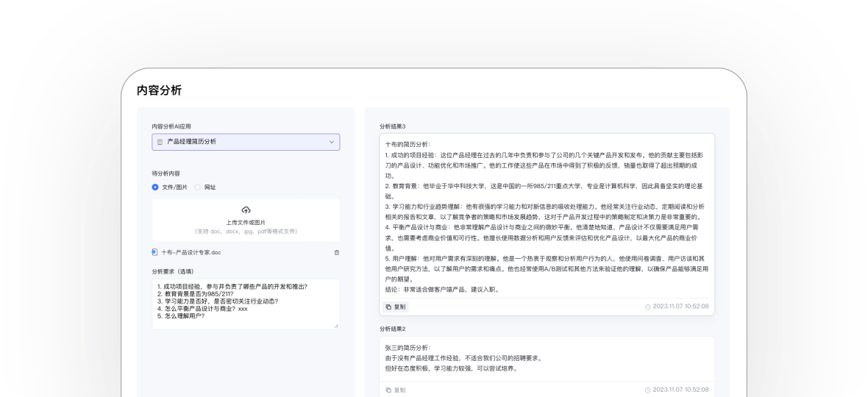This screenshot has width=868, height=397.
Task: Expand the 产品经理简历分析 dropdown arrow
Action: coord(331,142)
